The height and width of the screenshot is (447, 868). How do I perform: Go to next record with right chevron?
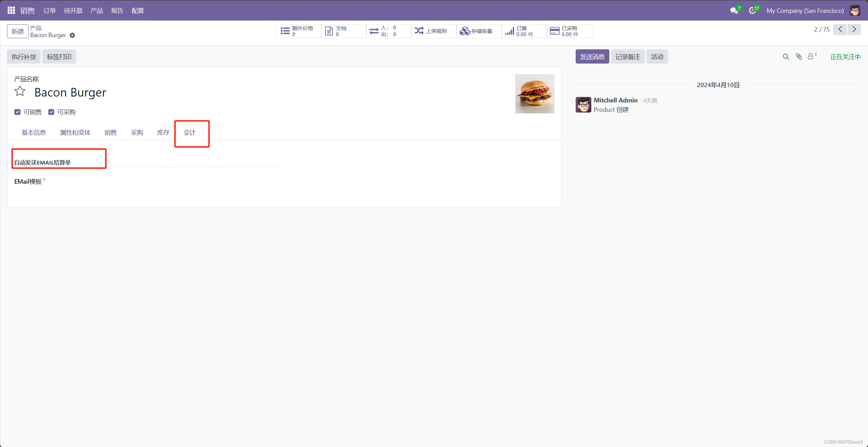(854, 30)
